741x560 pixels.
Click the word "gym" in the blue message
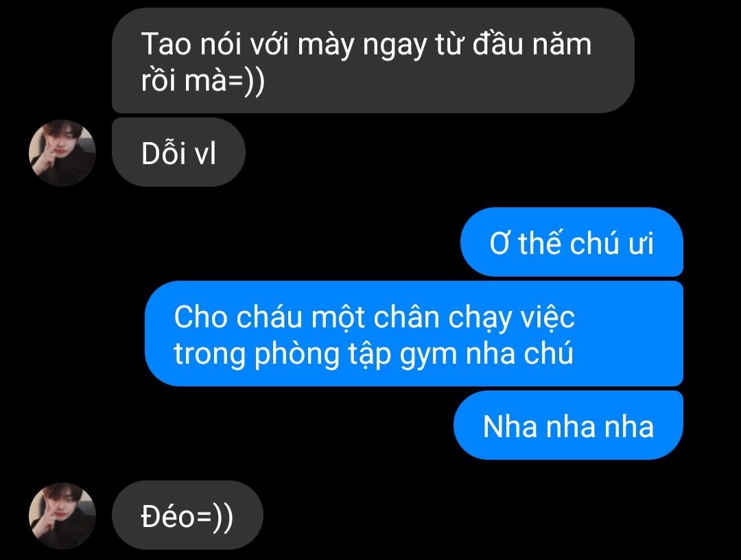tap(429, 354)
